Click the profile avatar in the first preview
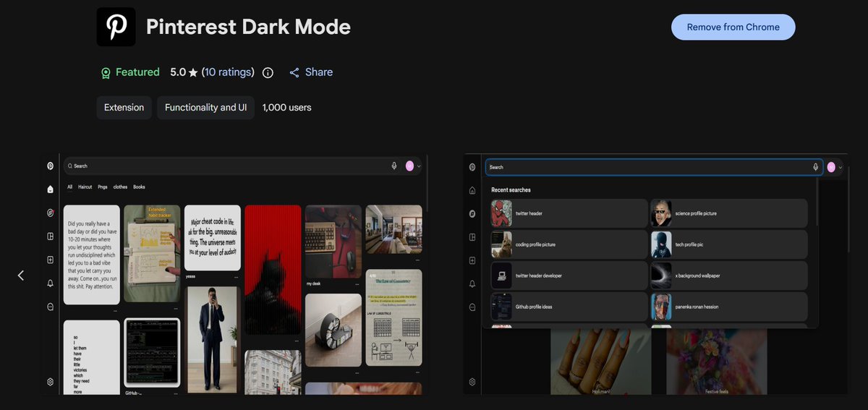868x410 pixels. pos(410,166)
